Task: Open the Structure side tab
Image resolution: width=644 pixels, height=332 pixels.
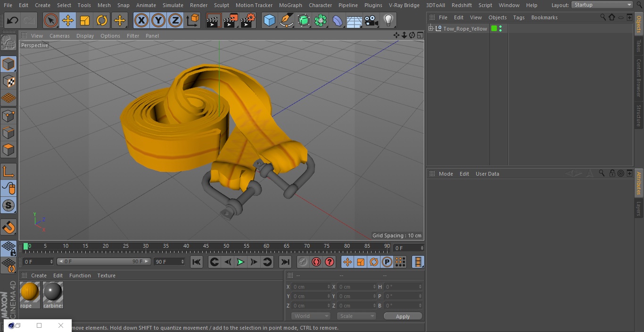Action: [x=639, y=115]
